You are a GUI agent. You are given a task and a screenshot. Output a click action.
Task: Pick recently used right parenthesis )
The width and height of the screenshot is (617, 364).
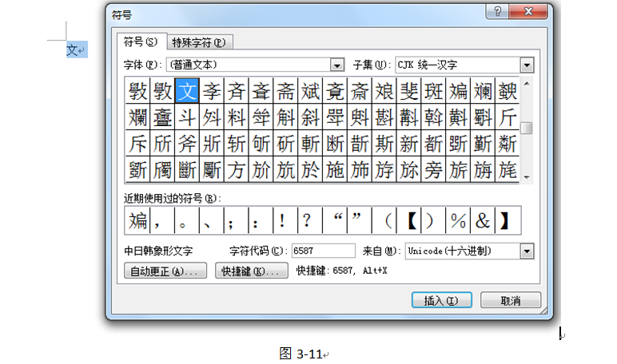click(433, 220)
